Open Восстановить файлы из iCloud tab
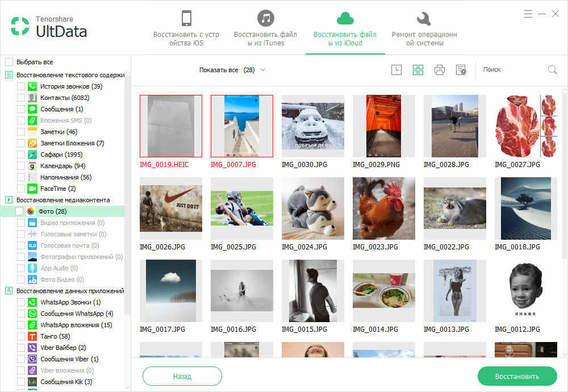Viewport: 568px width, 392px height. pos(345,28)
